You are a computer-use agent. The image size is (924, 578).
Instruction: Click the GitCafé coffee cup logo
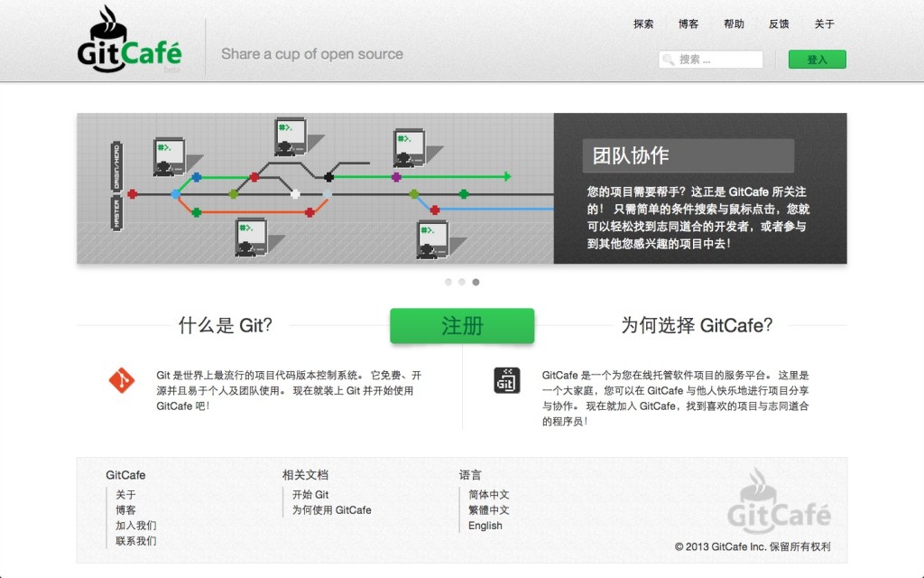click(129, 40)
